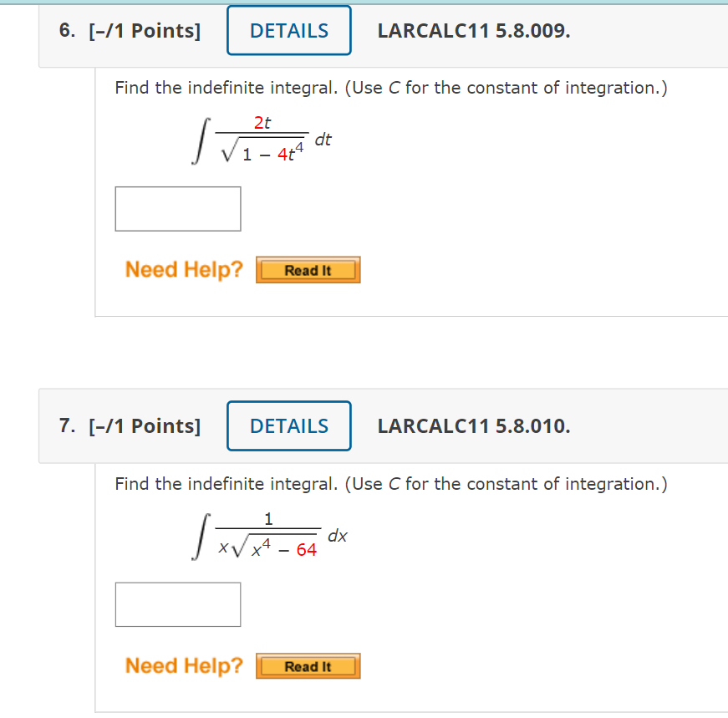Viewport: 728px width, 718px height.
Task: Click the LARCALC11 5.8.009 assignment label
Action: pos(474,30)
